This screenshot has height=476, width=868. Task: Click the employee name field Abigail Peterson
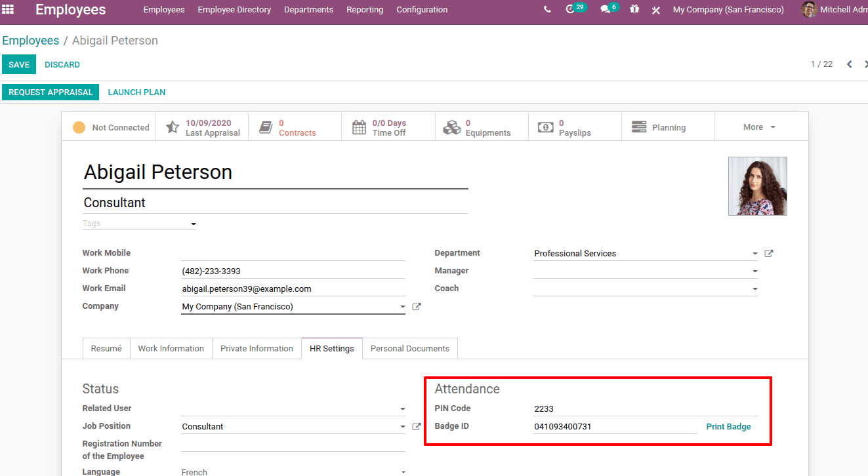coord(276,172)
